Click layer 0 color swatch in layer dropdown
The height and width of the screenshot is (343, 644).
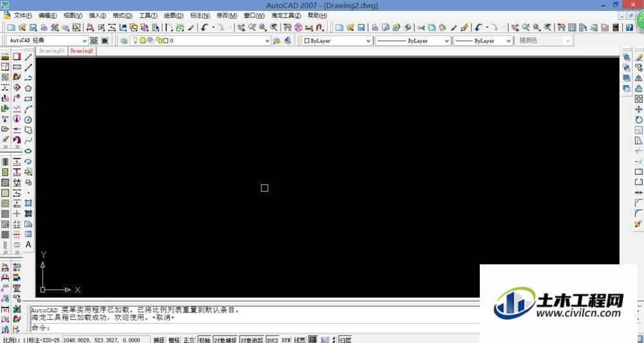tap(166, 41)
